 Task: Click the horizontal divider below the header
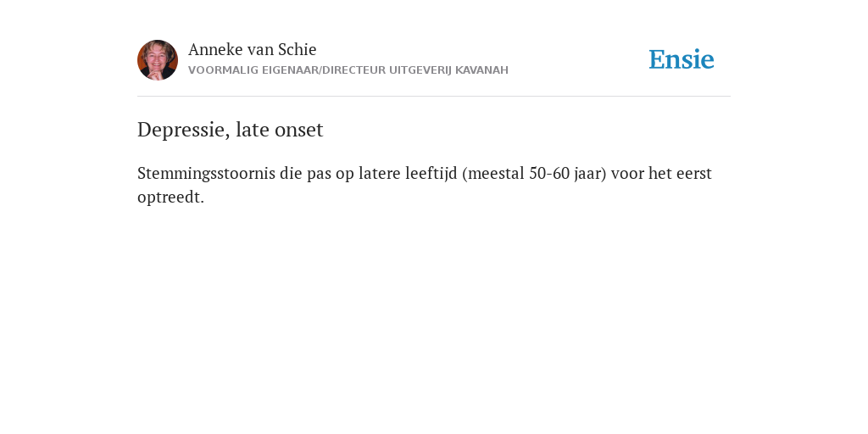pyautogui.click(x=434, y=97)
